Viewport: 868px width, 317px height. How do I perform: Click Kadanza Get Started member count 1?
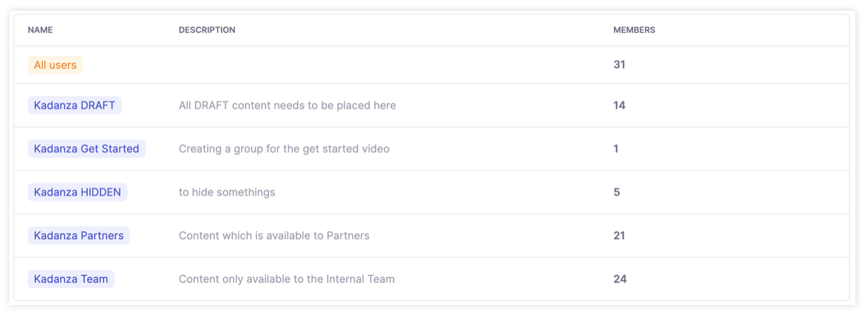pyautogui.click(x=616, y=149)
